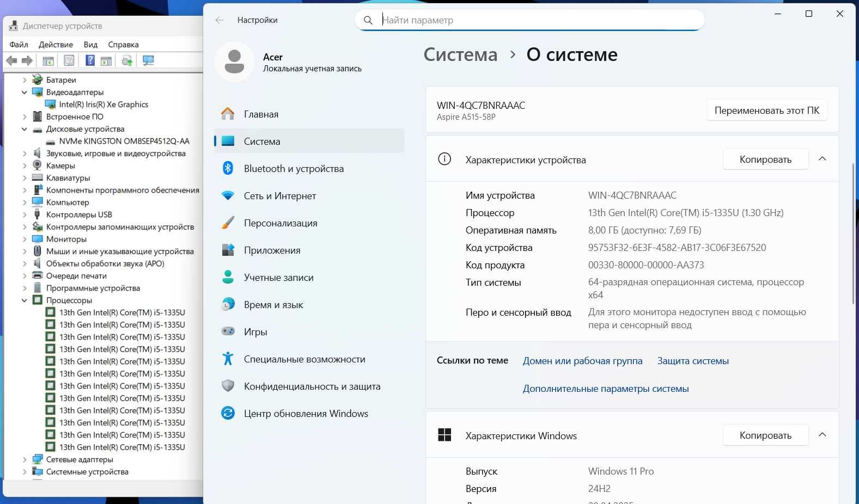The image size is (859, 504).
Task: Toggle the console tree pane icon in Device Manager
Action: tap(48, 61)
